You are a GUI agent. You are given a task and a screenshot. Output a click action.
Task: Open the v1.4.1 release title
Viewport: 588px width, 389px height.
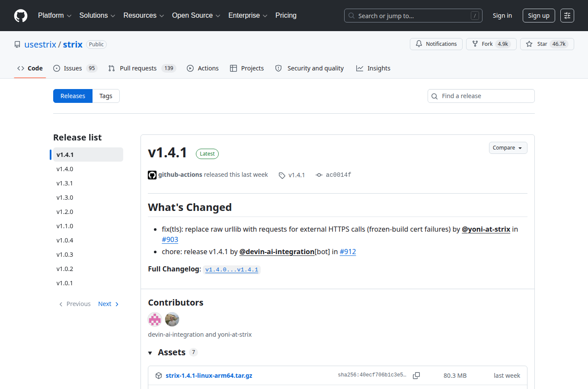(x=167, y=153)
